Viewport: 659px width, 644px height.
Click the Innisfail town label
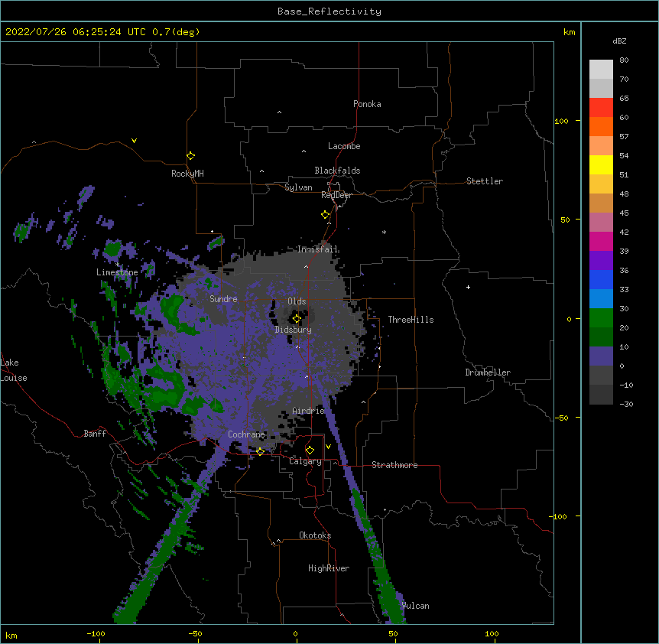[x=317, y=249]
